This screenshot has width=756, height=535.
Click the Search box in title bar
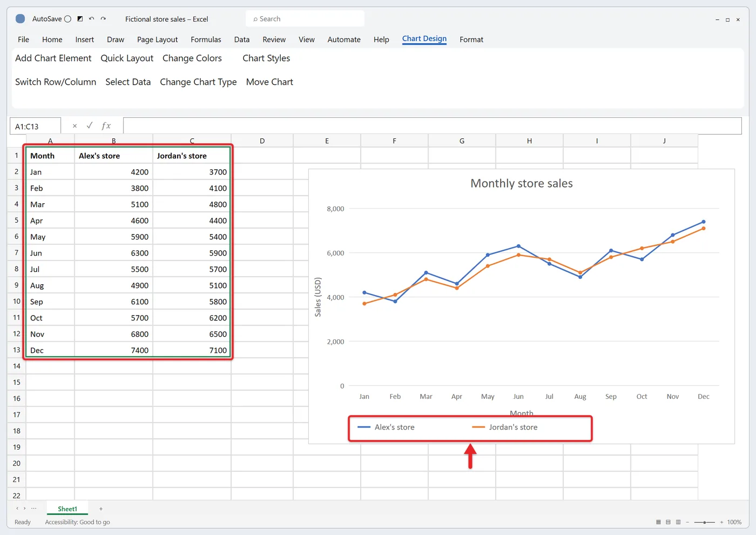[305, 19]
